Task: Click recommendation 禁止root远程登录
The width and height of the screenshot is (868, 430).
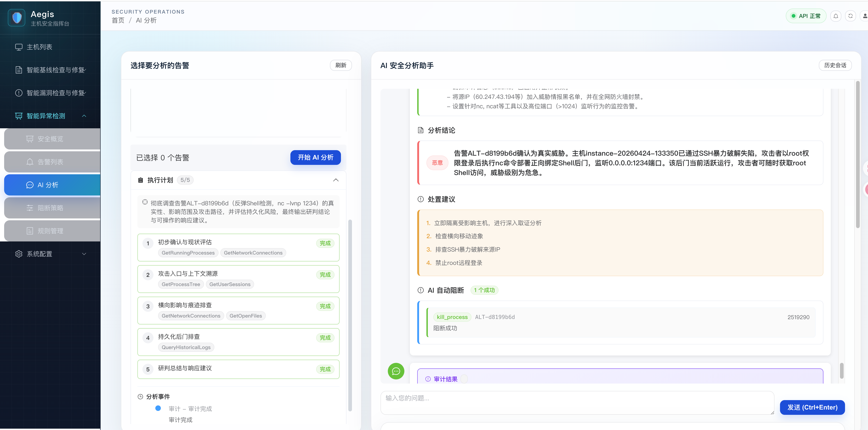Action: pyautogui.click(x=459, y=263)
